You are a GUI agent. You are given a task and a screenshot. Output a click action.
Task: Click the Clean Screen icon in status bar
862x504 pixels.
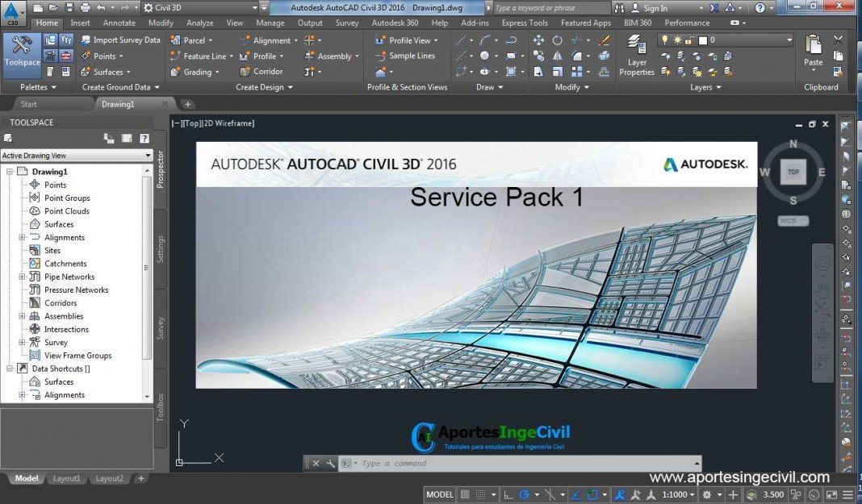[x=832, y=494]
